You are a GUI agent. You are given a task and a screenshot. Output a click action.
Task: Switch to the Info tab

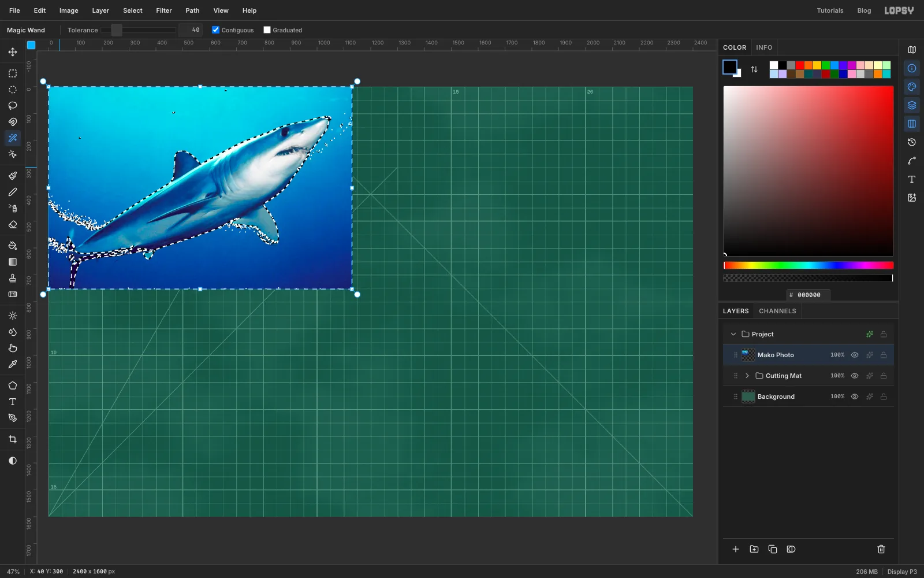(764, 47)
